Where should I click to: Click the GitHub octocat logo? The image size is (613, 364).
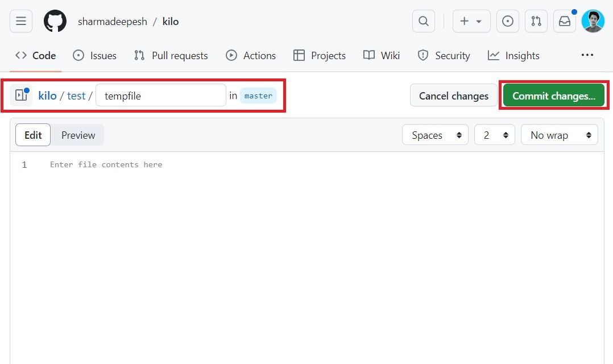(x=55, y=21)
